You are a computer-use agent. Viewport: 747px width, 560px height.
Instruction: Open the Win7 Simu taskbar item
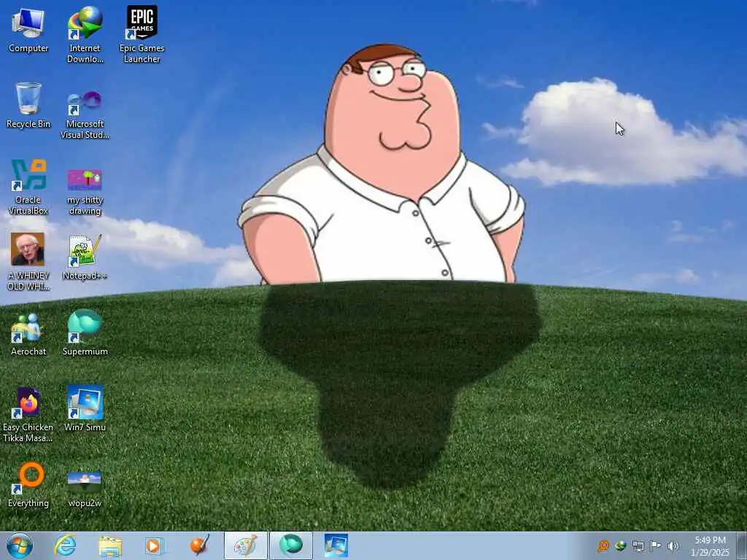[336, 545]
